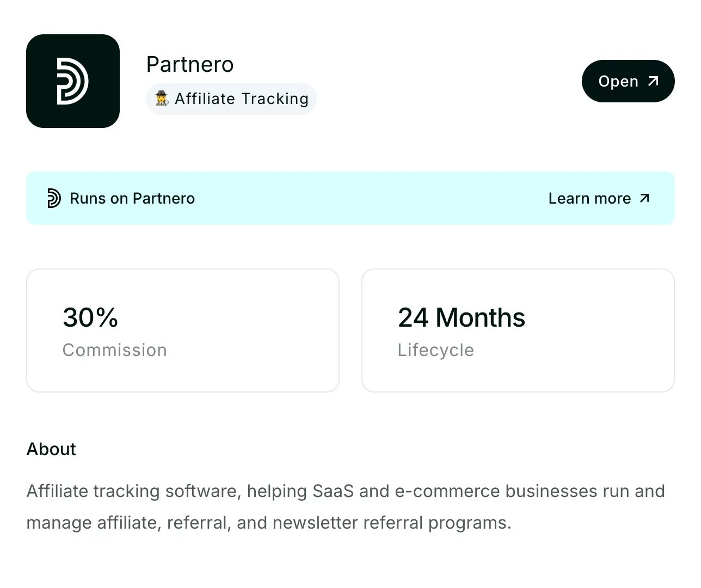Click the Open label text

(x=618, y=81)
